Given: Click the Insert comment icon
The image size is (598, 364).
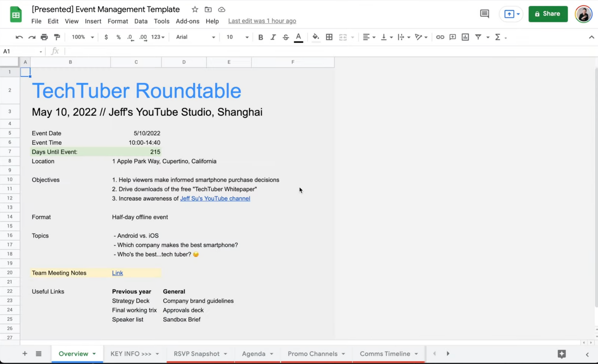Looking at the screenshot, I should click(453, 37).
